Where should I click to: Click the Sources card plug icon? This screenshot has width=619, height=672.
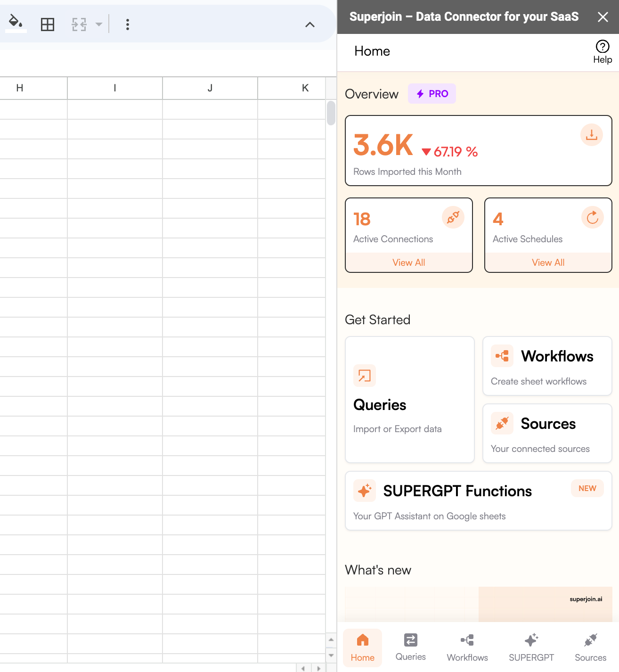[502, 423]
